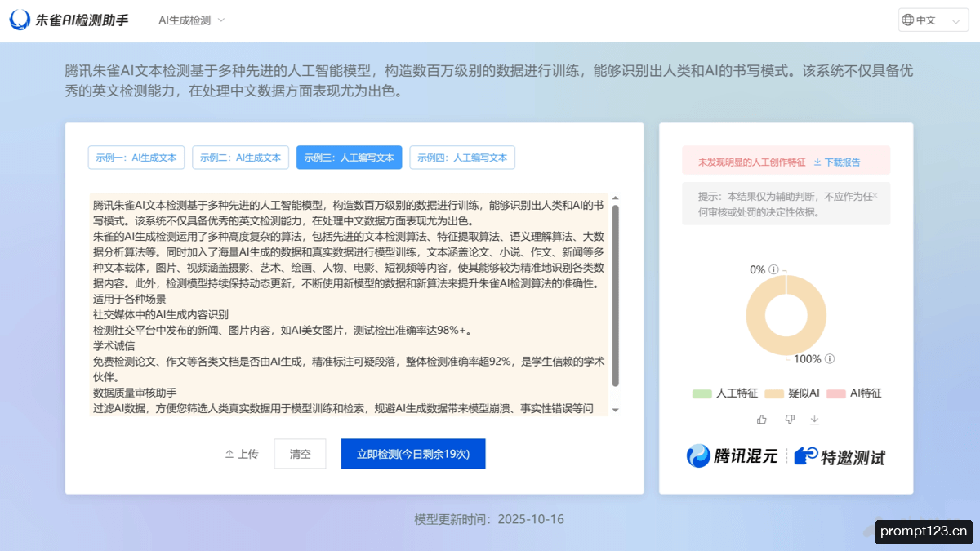This screenshot has width=980, height=551.
Task: Toggle the 疑似AI orange legend swatch
Action: (x=773, y=393)
